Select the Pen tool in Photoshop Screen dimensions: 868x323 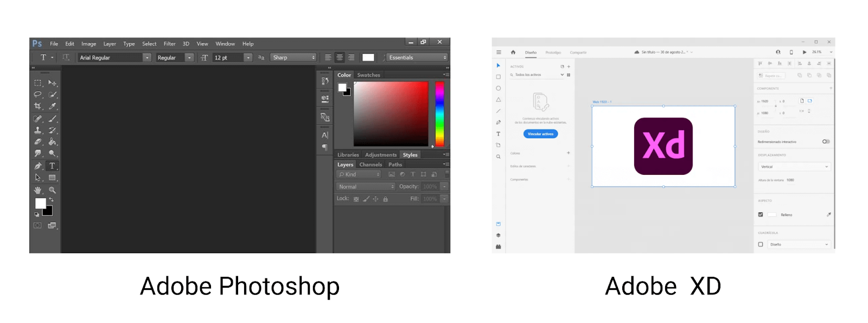tap(38, 166)
